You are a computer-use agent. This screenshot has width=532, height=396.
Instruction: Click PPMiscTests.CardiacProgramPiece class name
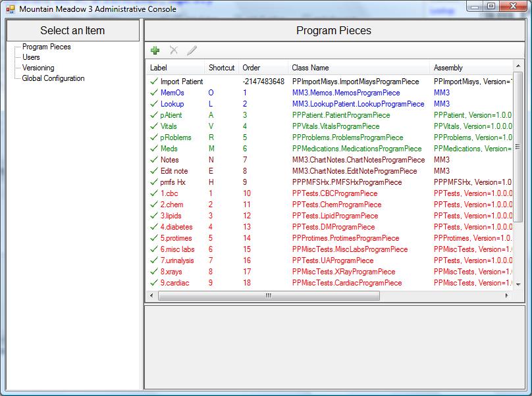click(347, 283)
